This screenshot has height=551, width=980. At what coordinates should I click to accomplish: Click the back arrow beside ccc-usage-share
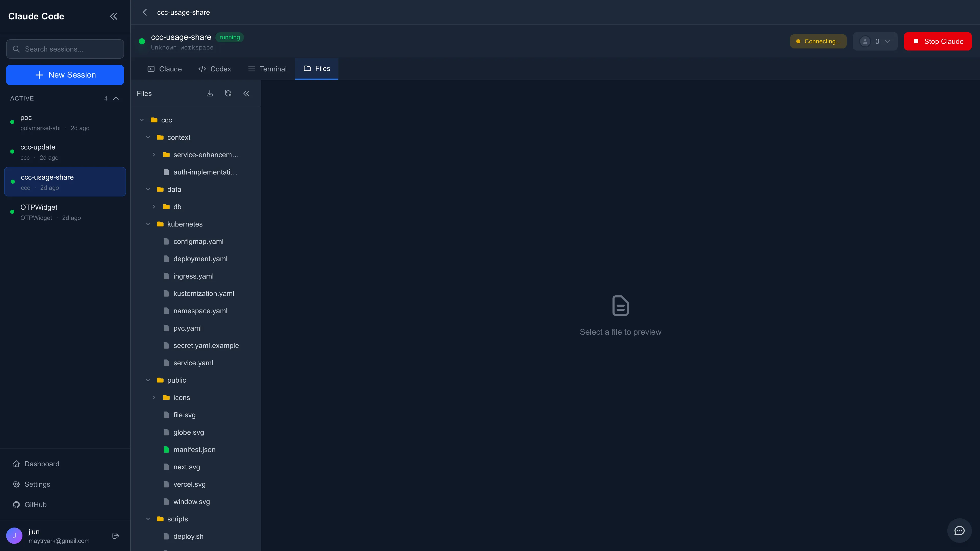[145, 12]
